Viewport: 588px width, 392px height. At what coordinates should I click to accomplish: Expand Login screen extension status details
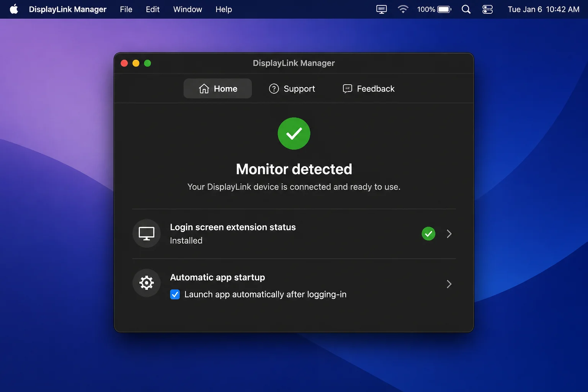pos(449,234)
